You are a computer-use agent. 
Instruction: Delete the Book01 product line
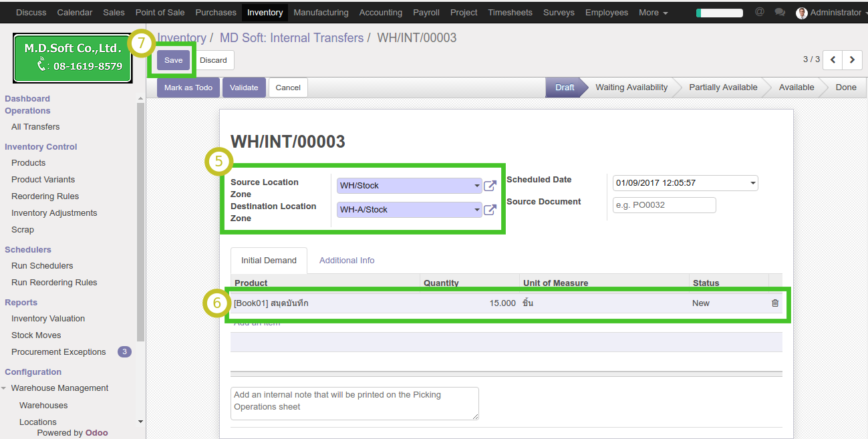(x=775, y=303)
